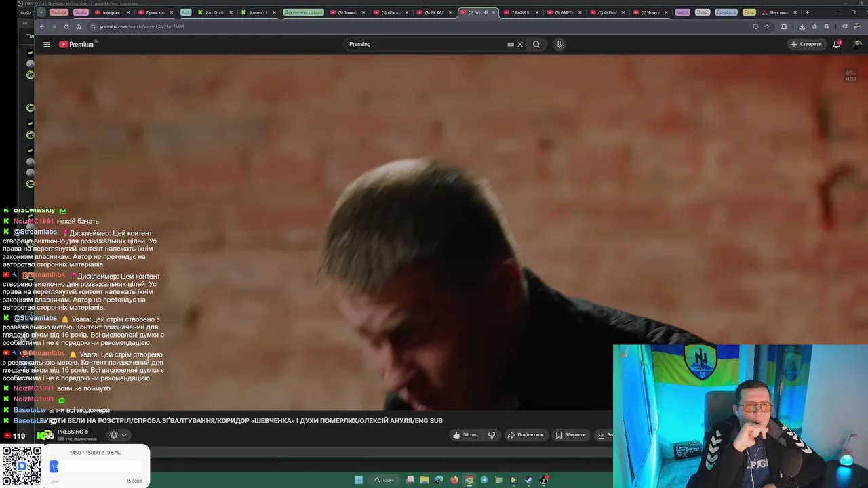Screen dimensions: 868x488
Task: Open a new browser tab with plus
Action: click(807, 12)
